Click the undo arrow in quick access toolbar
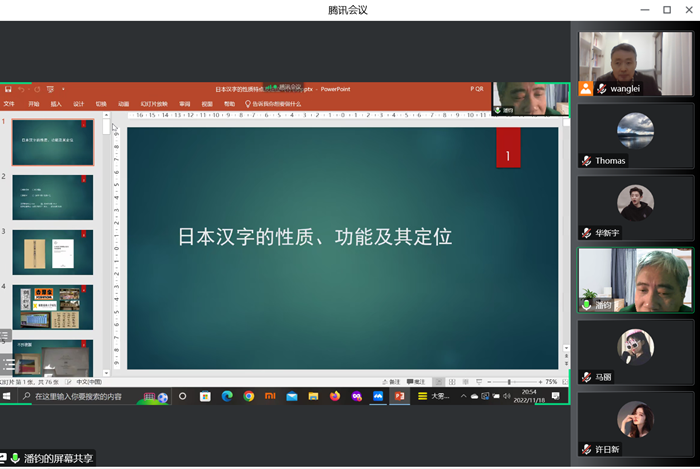The width and height of the screenshot is (700, 469). (x=22, y=89)
